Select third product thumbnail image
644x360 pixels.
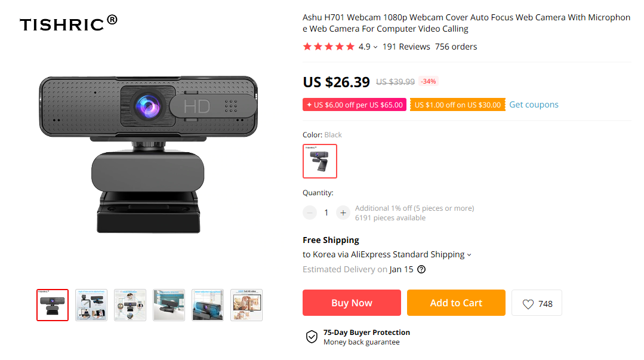[x=130, y=305]
